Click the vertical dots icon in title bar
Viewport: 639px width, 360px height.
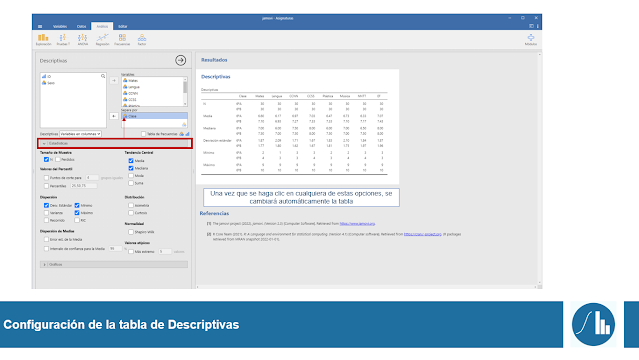[x=538, y=26]
